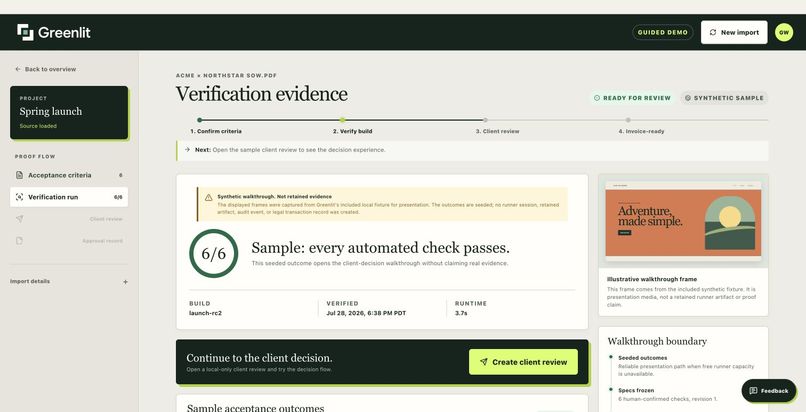Click the Approval record file icon
806x412 pixels.
point(20,240)
